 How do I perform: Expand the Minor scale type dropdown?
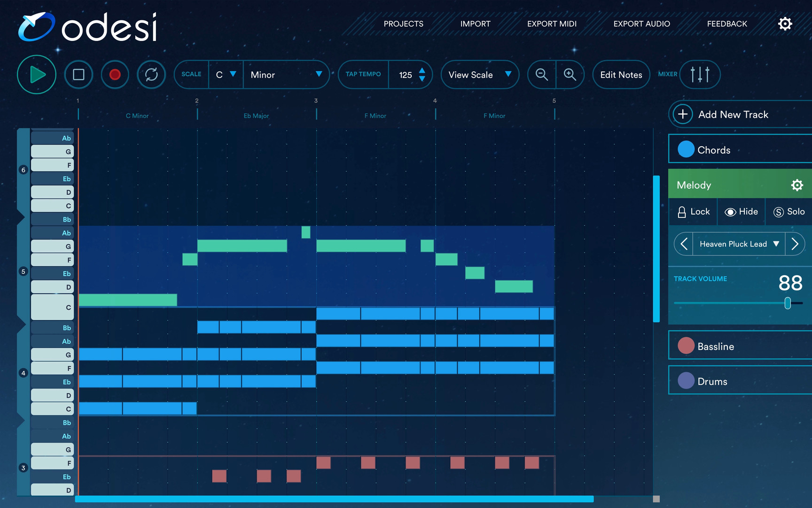tap(286, 74)
